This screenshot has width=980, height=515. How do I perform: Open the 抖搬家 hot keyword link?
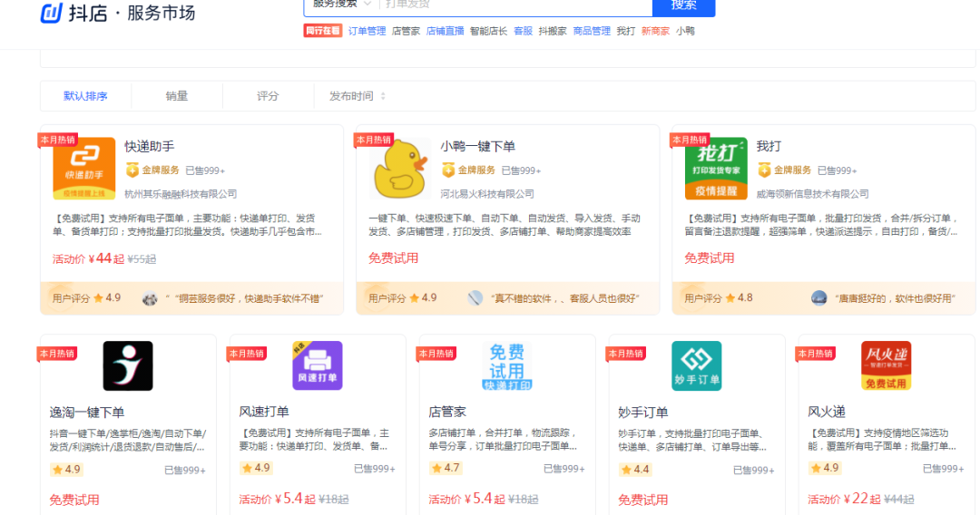pyautogui.click(x=553, y=31)
